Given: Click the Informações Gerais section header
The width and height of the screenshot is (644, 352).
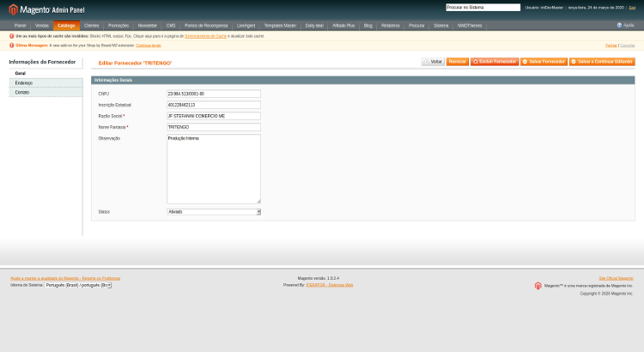Looking at the screenshot, I should click(363, 80).
